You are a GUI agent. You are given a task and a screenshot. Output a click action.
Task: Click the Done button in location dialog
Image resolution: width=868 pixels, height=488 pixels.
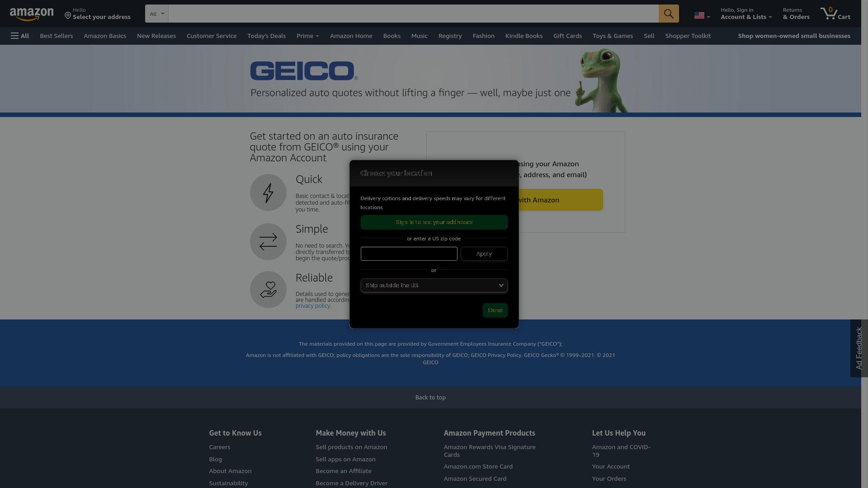(x=495, y=310)
